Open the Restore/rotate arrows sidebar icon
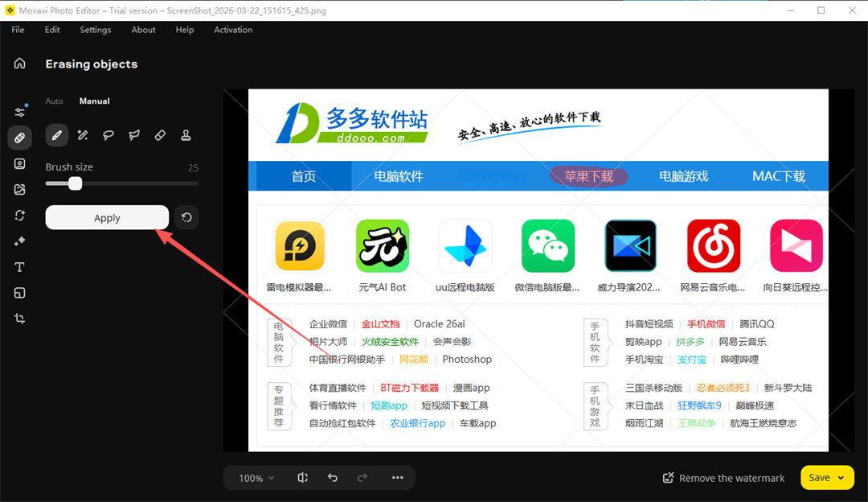The height and width of the screenshot is (502, 868). point(19,215)
